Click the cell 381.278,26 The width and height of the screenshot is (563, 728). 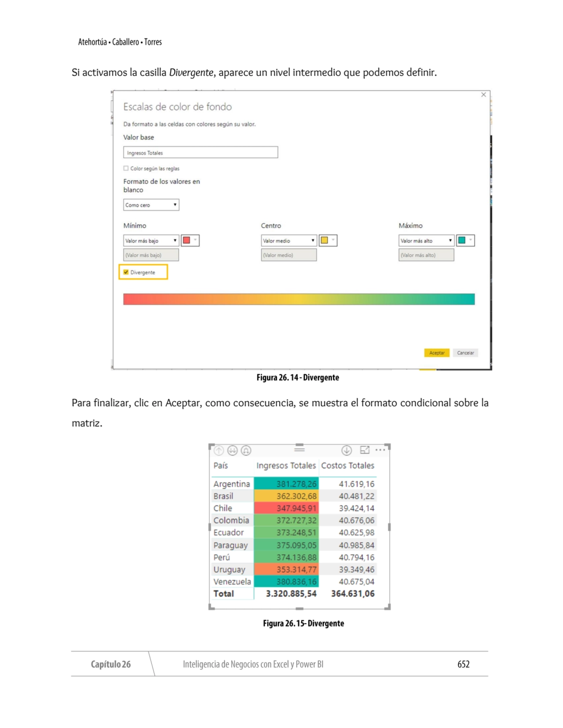pyautogui.click(x=286, y=484)
